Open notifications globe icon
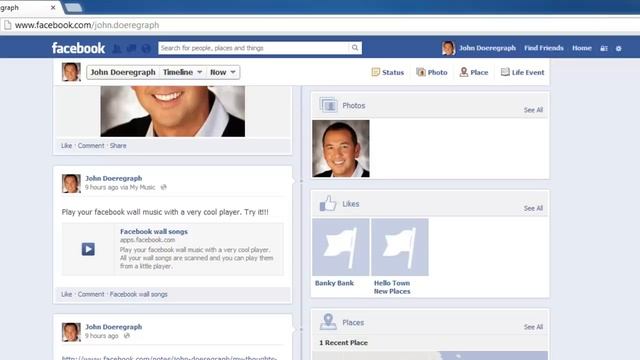The width and height of the screenshot is (640, 360). 146,48
